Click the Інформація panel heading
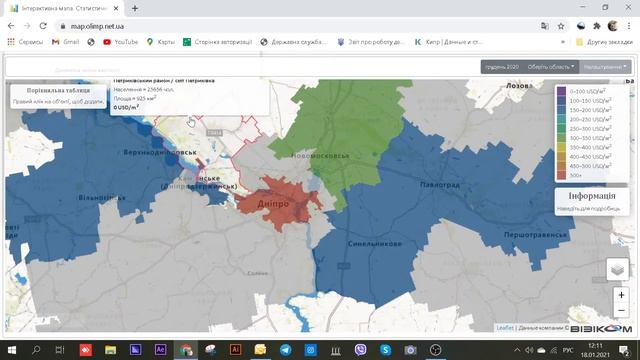Image resolution: width=640 pixels, height=360 pixels. tap(592, 196)
